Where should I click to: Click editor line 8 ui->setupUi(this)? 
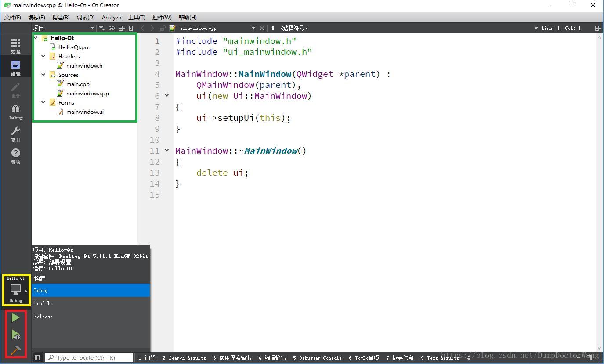tap(244, 118)
